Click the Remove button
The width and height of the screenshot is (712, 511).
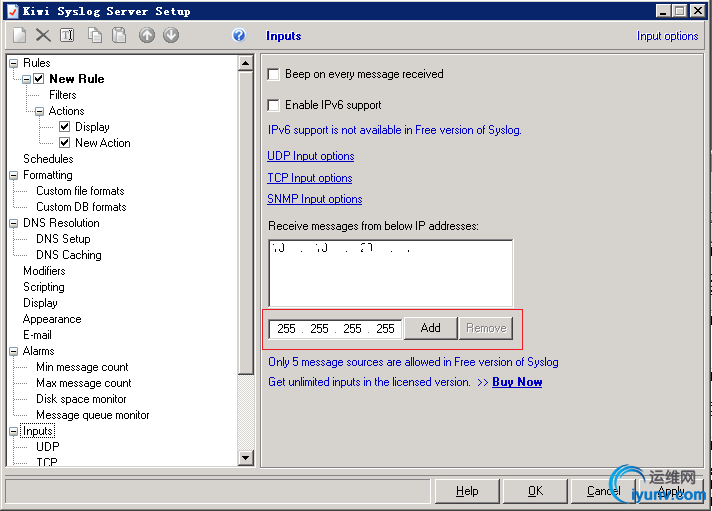[x=486, y=328]
